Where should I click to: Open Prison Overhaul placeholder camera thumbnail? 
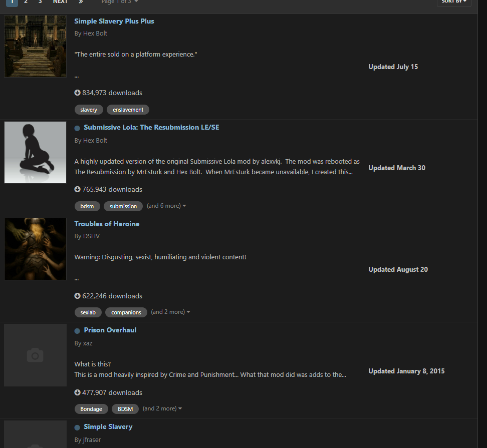click(x=35, y=355)
